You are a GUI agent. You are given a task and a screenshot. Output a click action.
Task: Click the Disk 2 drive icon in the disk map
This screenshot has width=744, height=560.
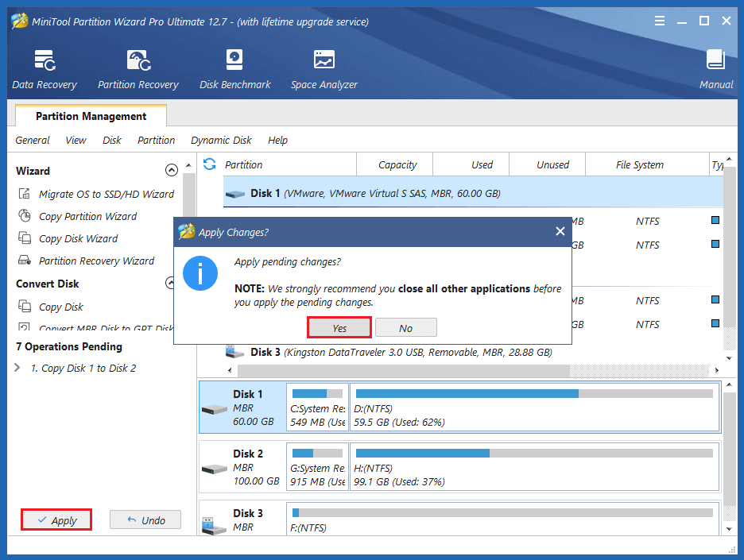point(215,469)
